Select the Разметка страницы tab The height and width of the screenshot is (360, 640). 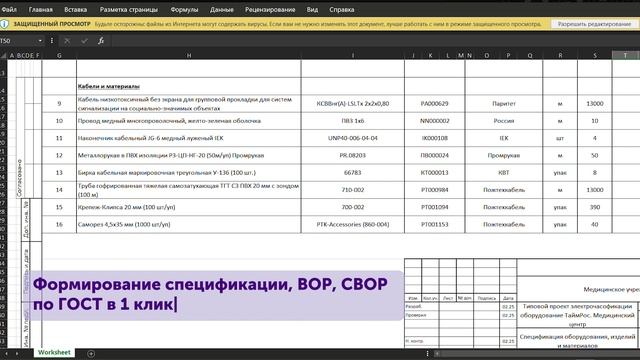(129, 9)
